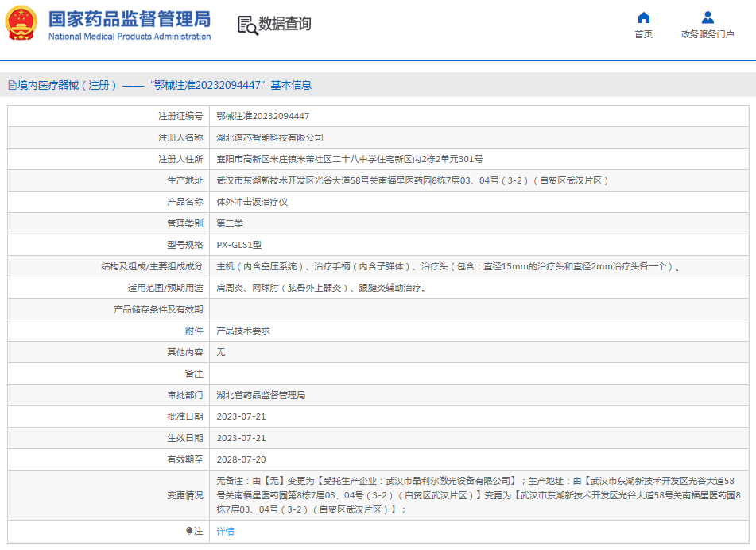Click the model value PX-GLS1型
Image resolution: width=756 pixels, height=550 pixels.
(239, 245)
